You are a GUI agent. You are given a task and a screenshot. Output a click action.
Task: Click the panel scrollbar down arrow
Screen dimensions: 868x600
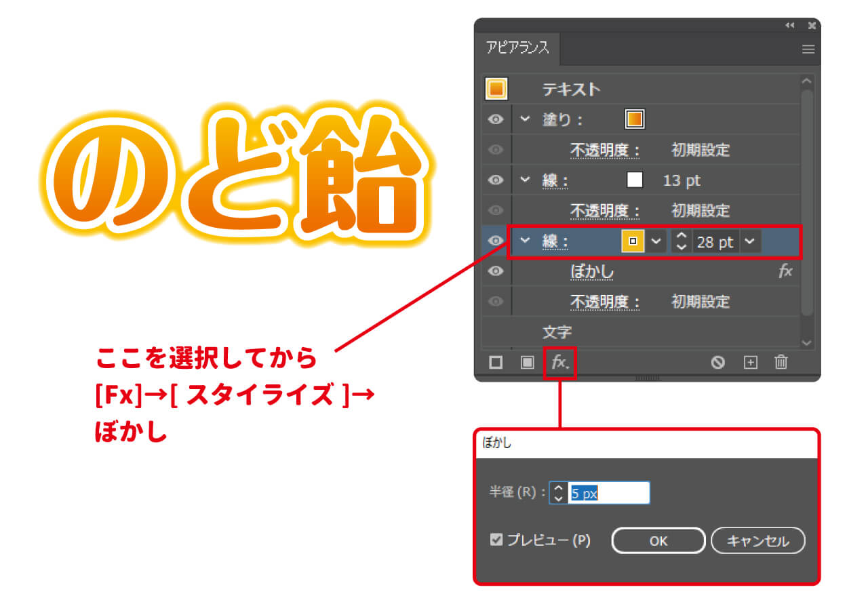(807, 343)
